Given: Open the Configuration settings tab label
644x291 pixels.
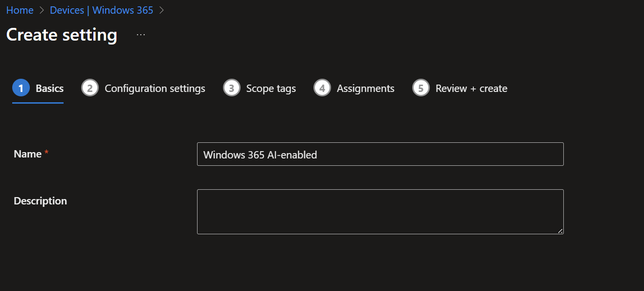Looking at the screenshot, I should click(155, 89).
